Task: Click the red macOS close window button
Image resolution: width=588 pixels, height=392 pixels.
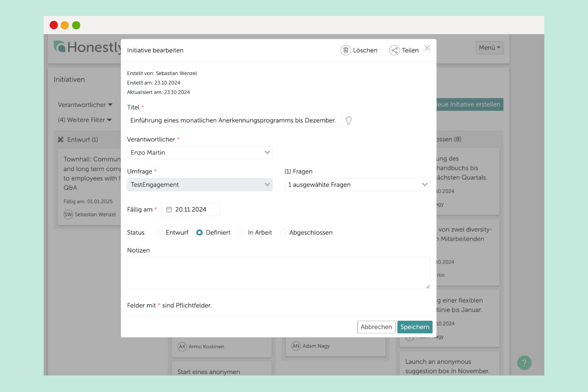Action: pos(54,25)
